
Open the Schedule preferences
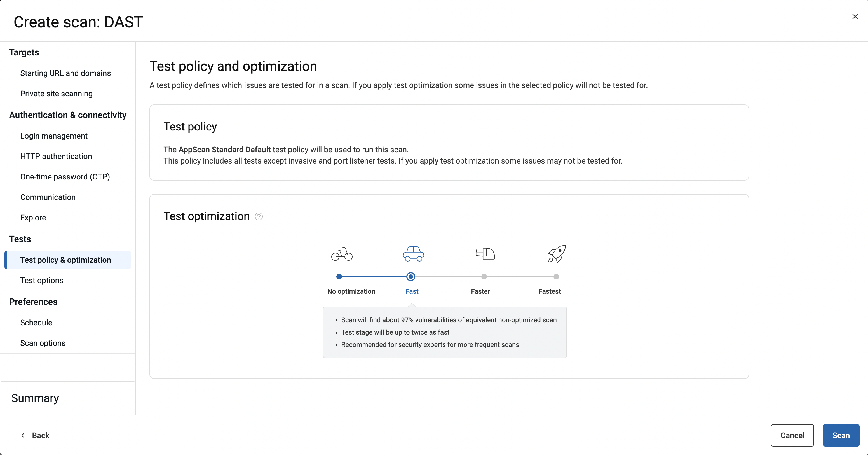pos(36,323)
